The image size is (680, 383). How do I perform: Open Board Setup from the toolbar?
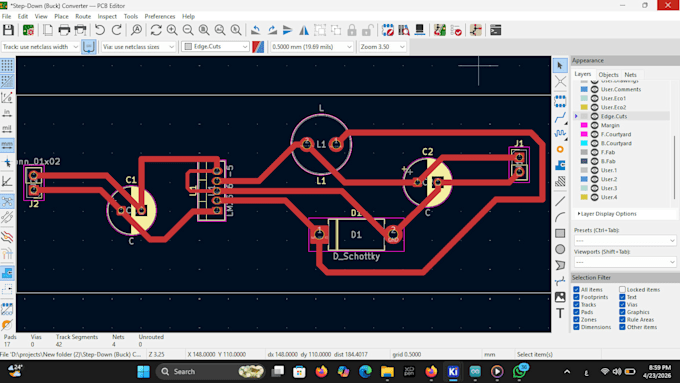coord(28,30)
